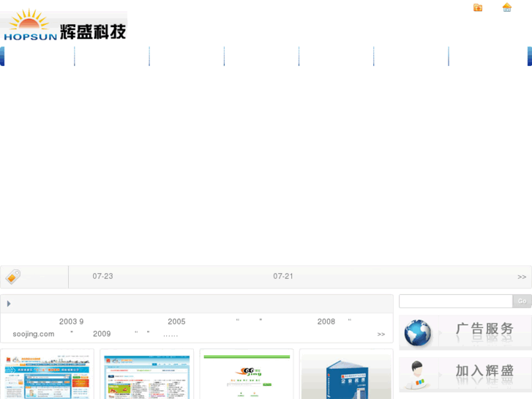
Task: Click the >> more link in news bar
Action: tap(522, 277)
